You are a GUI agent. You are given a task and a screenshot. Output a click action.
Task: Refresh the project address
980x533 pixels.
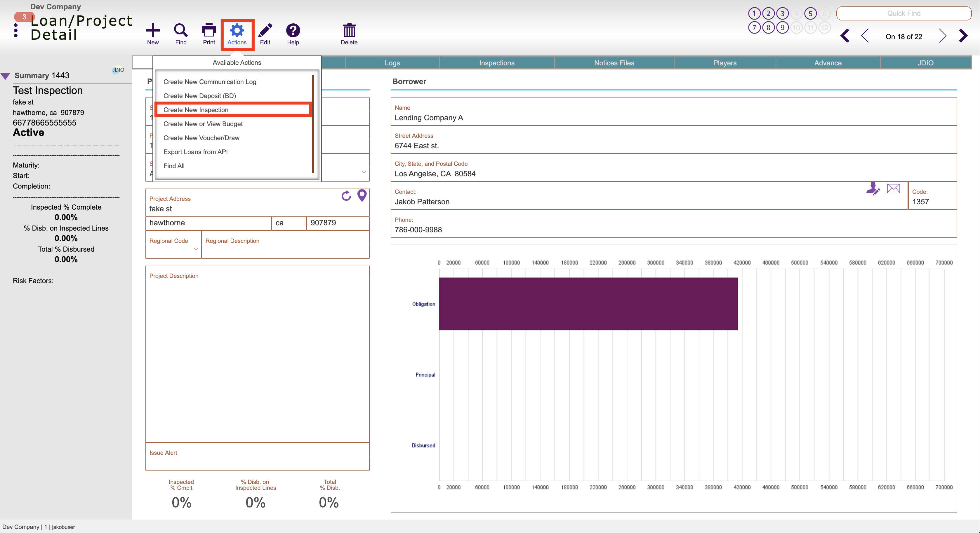coord(346,196)
